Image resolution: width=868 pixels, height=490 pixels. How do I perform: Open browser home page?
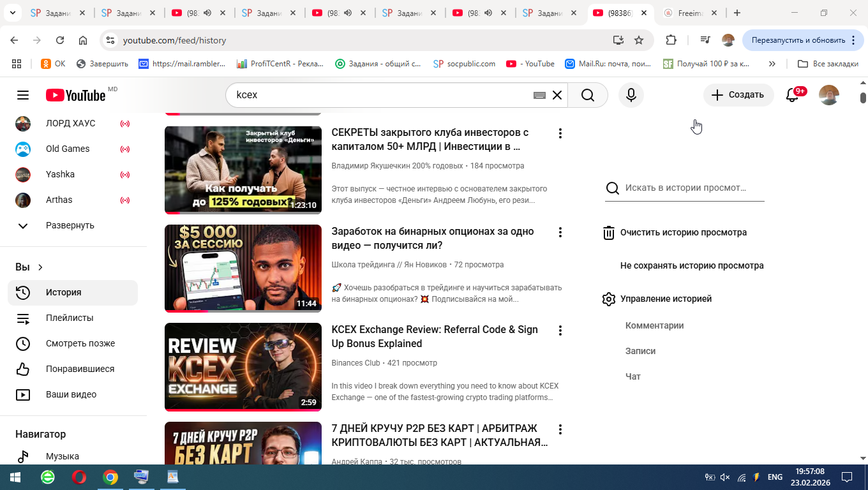pyautogui.click(x=83, y=40)
